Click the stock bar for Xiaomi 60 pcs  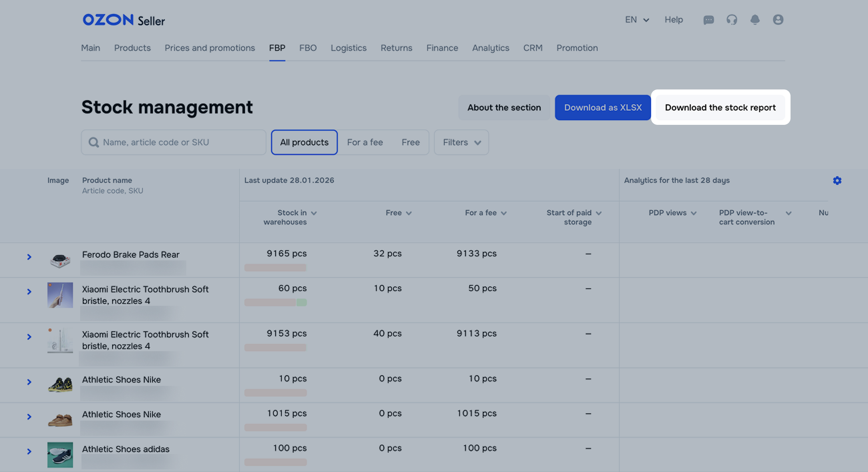[275, 302]
